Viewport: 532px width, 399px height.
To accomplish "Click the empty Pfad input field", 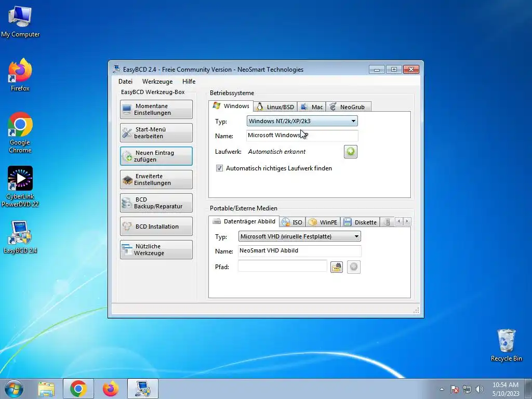I will click(x=282, y=266).
